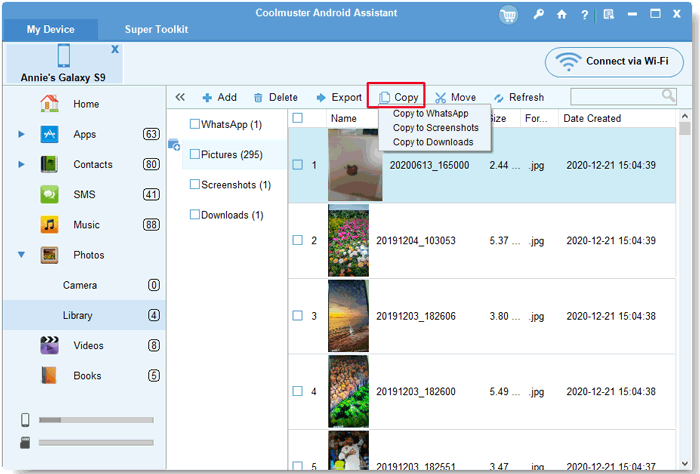
Task: Choose Copy to WhatsApp menu entry
Action: 430,113
